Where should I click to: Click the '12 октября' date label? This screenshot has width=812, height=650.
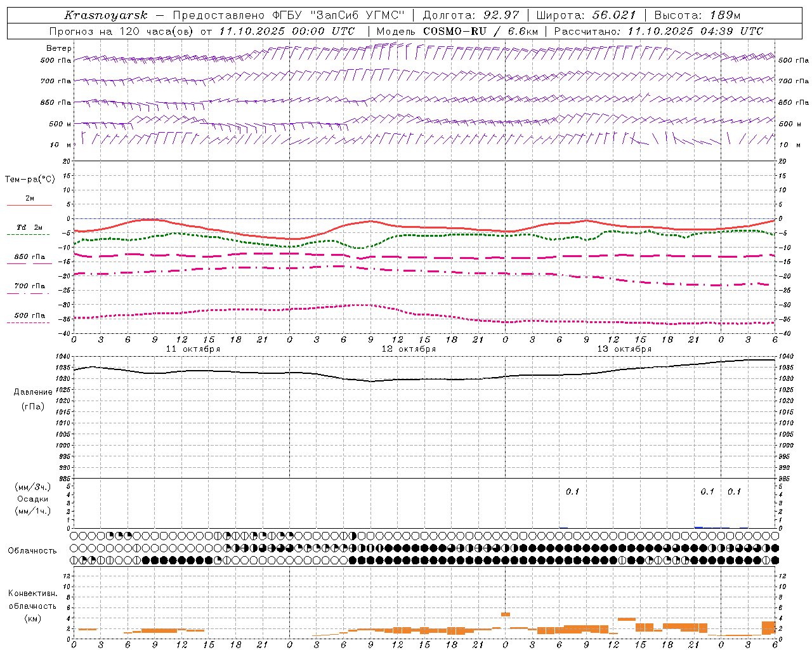[409, 349]
